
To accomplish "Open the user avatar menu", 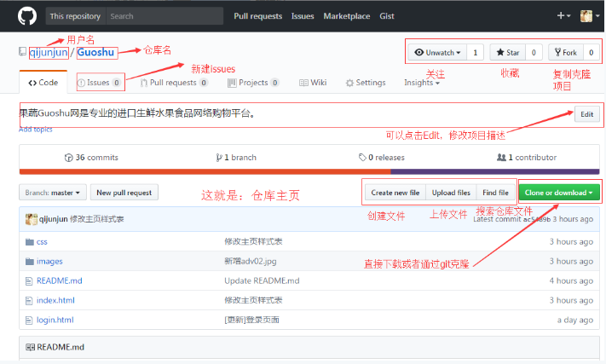I will click(x=590, y=16).
